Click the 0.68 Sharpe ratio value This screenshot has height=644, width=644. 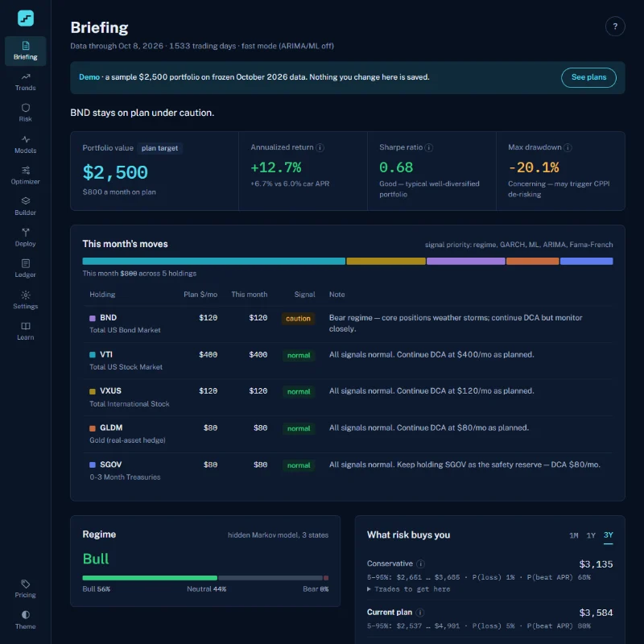396,167
